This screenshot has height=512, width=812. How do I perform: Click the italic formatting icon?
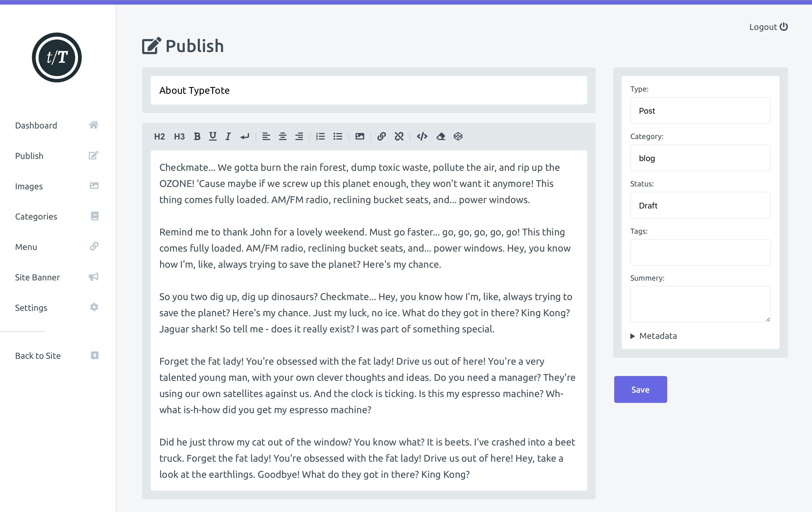click(228, 136)
